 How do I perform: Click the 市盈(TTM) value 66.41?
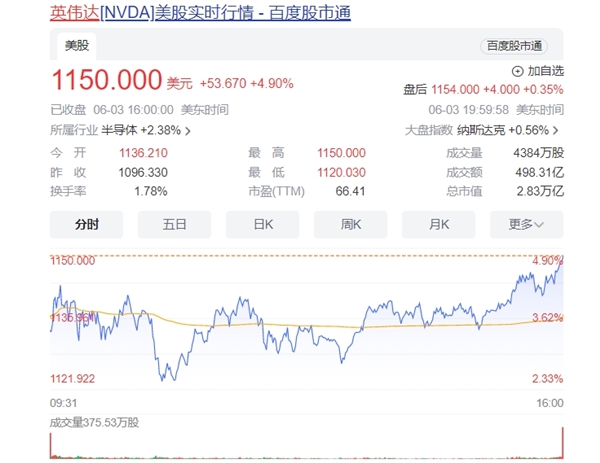click(350, 191)
